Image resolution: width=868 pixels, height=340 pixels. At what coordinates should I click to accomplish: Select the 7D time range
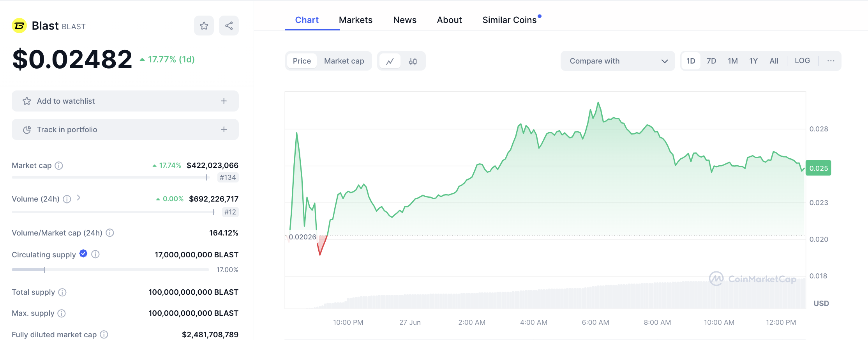coord(711,61)
